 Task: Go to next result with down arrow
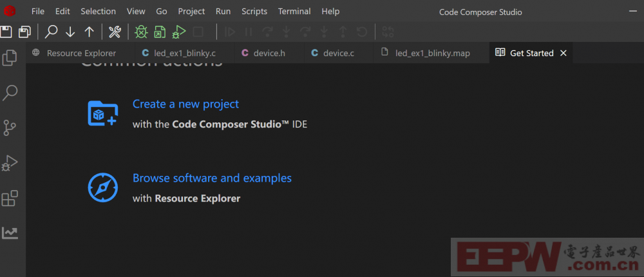70,32
